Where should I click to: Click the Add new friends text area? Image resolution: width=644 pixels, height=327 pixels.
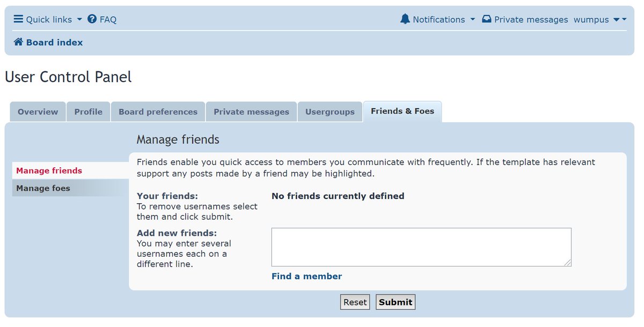pos(421,247)
